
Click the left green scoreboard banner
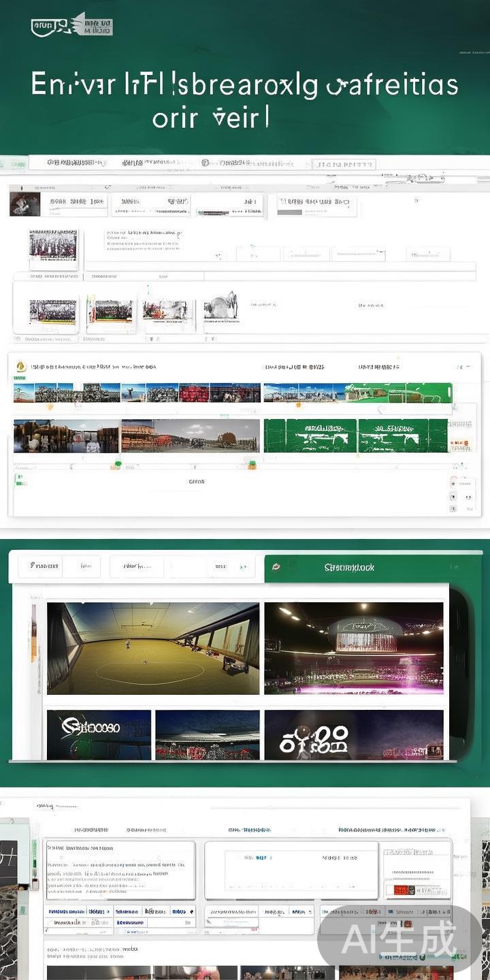tap(310, 436)
